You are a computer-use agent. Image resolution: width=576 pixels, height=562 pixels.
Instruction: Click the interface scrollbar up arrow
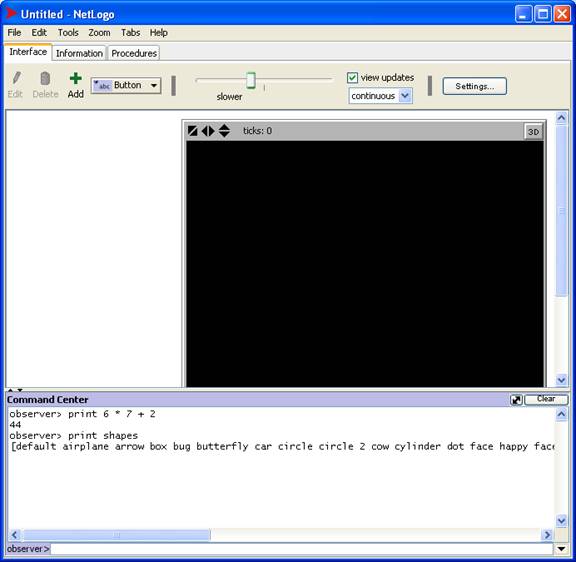(x=561, y=118)
